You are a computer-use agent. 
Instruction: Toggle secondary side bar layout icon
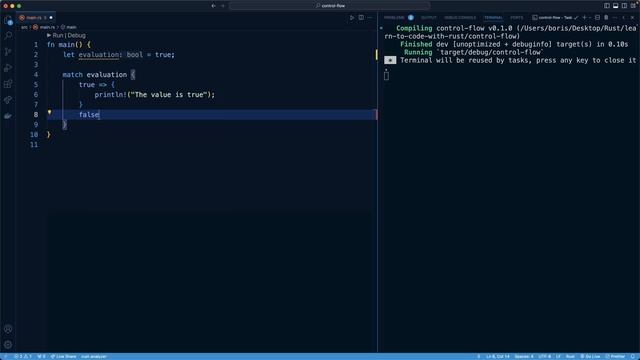click(624, 6)
